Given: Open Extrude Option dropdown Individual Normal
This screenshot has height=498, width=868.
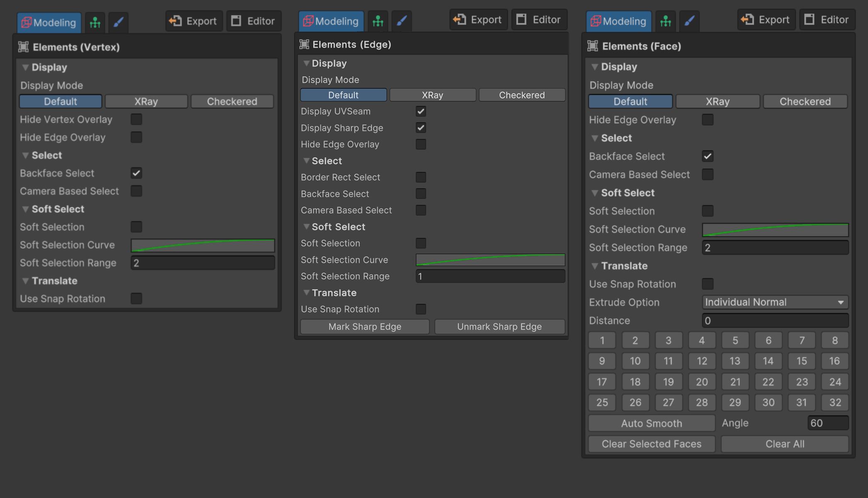Looking at the screenshot, I should coord(775,302).
